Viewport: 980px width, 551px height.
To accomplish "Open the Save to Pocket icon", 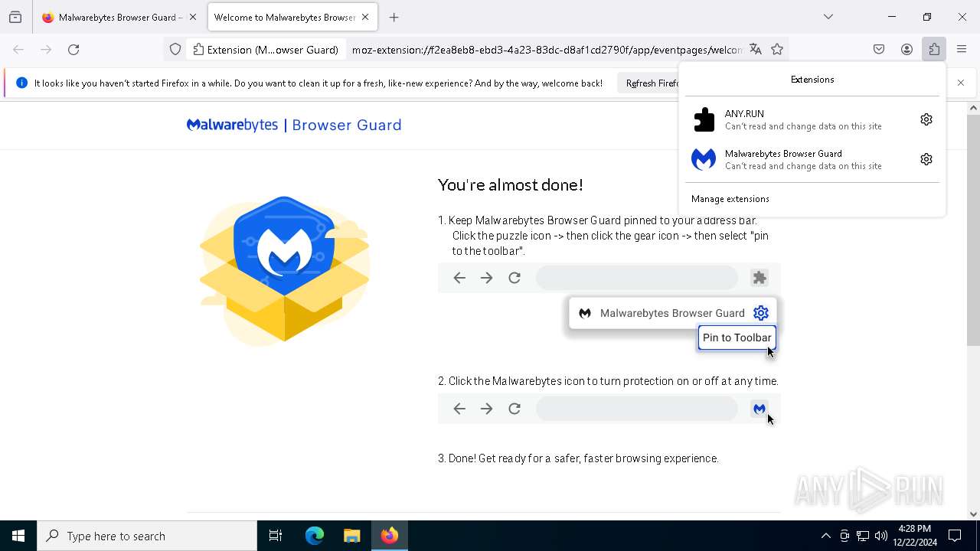I will click(x=879, y=50).
